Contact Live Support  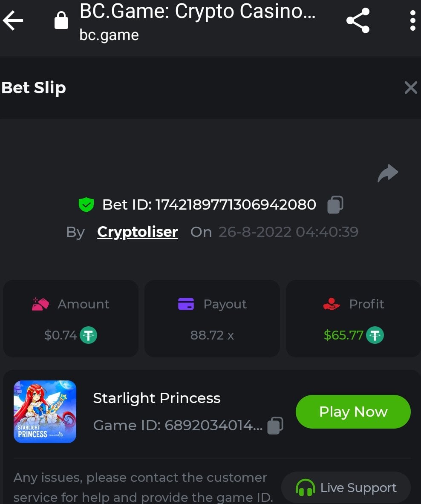pos(346,488)
